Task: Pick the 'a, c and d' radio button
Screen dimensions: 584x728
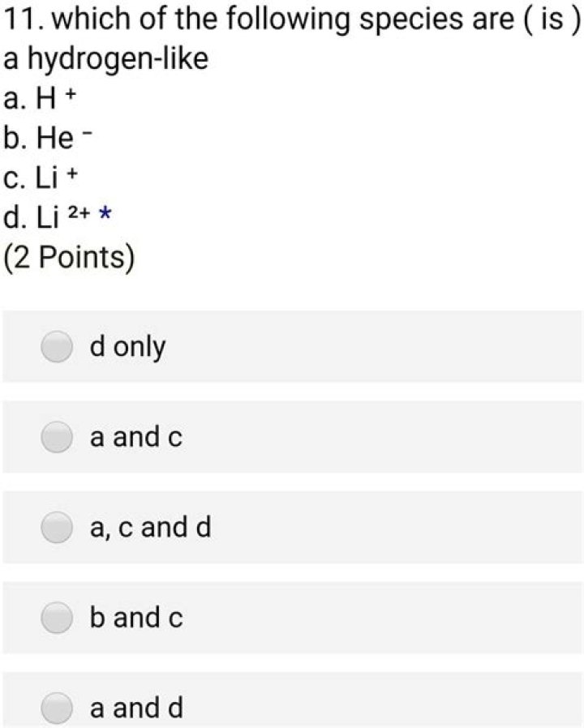Action: (x=57, y=529)
